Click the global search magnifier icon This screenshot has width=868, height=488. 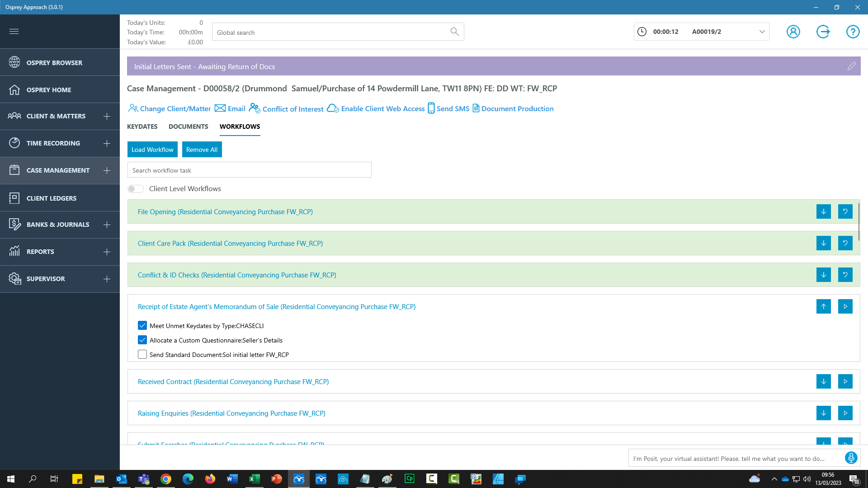454,32
